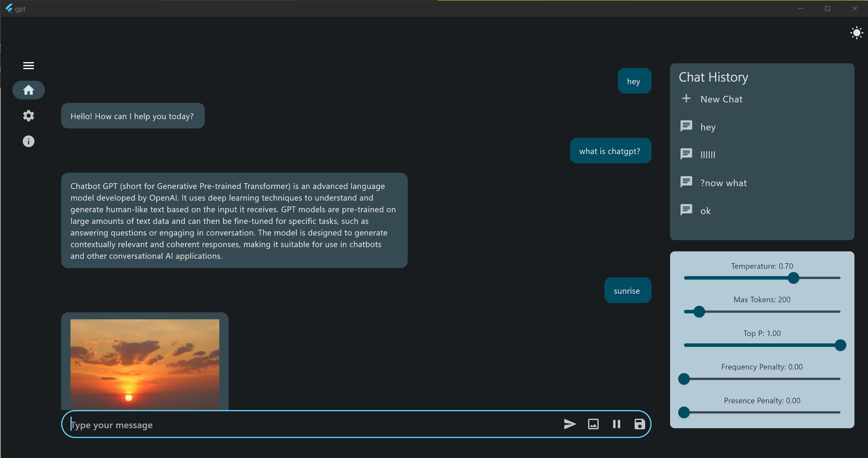Open the 'ok' chat entry
The height and width of the screenshot is (458, 868).
(x=705, y=210)
